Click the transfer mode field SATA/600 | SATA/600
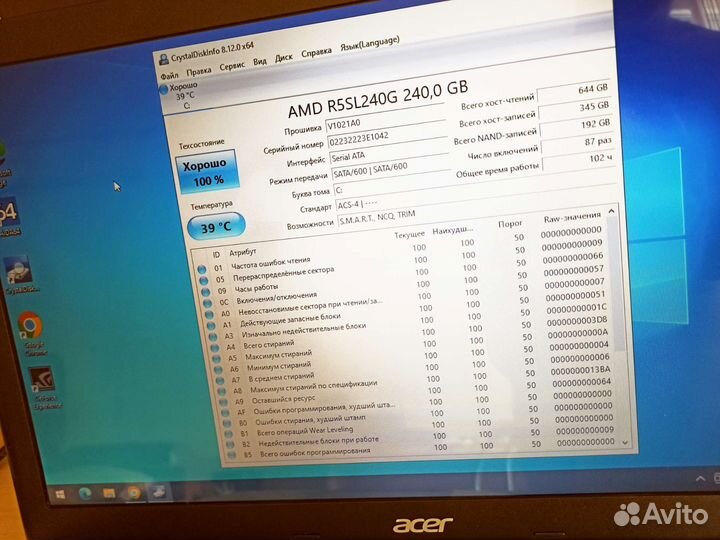Viewport: 720px width, 540px height. pos(390,169)
